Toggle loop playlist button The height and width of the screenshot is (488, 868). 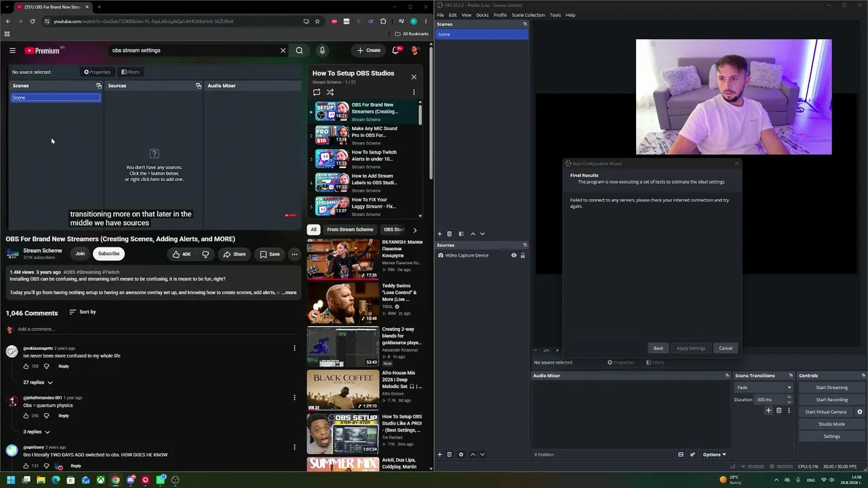click(x=317, y=92)
